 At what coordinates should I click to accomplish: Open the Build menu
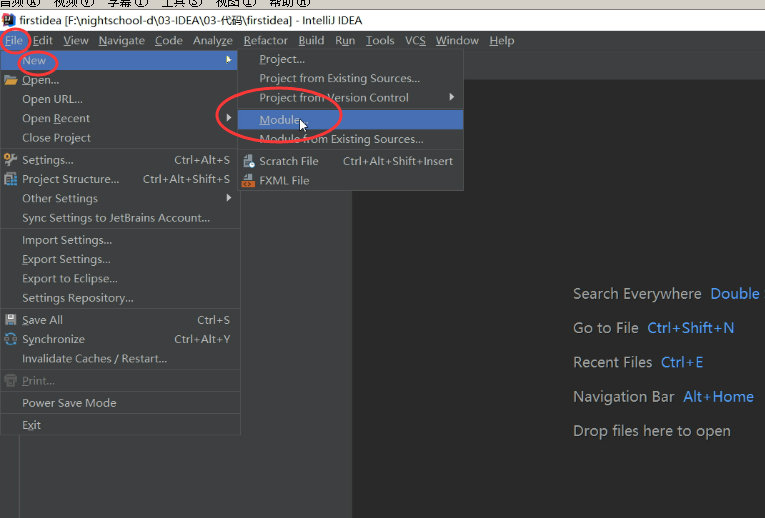[x=311, y=40]
